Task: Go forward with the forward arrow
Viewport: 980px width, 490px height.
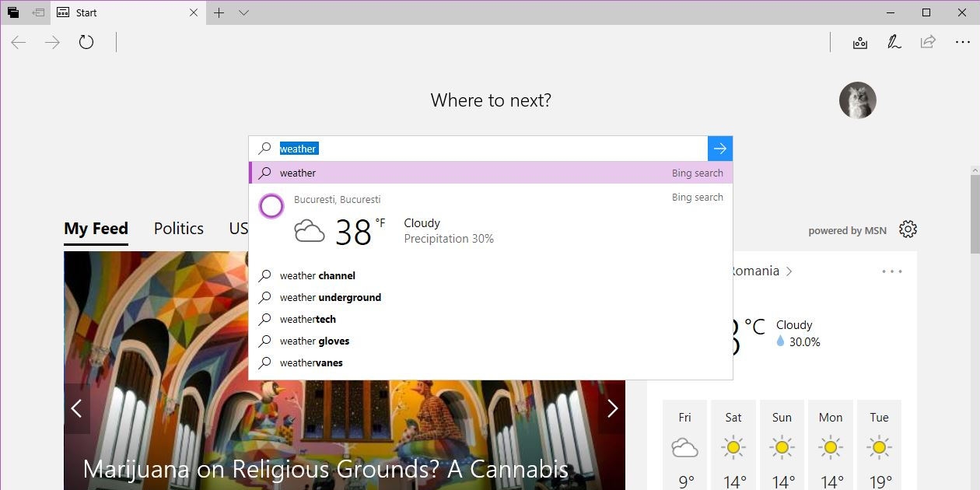Action: pos(52,42)
